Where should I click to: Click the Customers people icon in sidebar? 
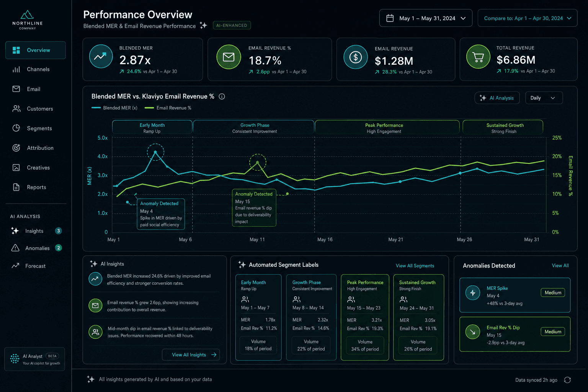tap(16, 109)
